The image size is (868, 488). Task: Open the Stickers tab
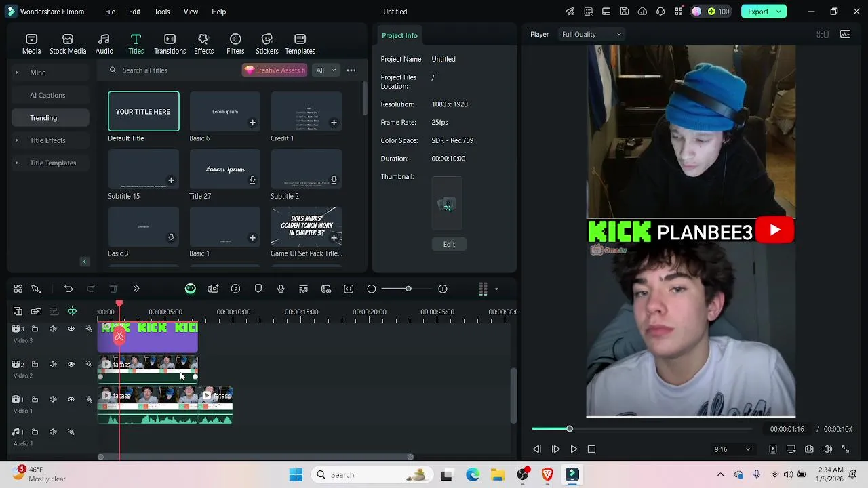pyautogui.click(x=267, y=44)
